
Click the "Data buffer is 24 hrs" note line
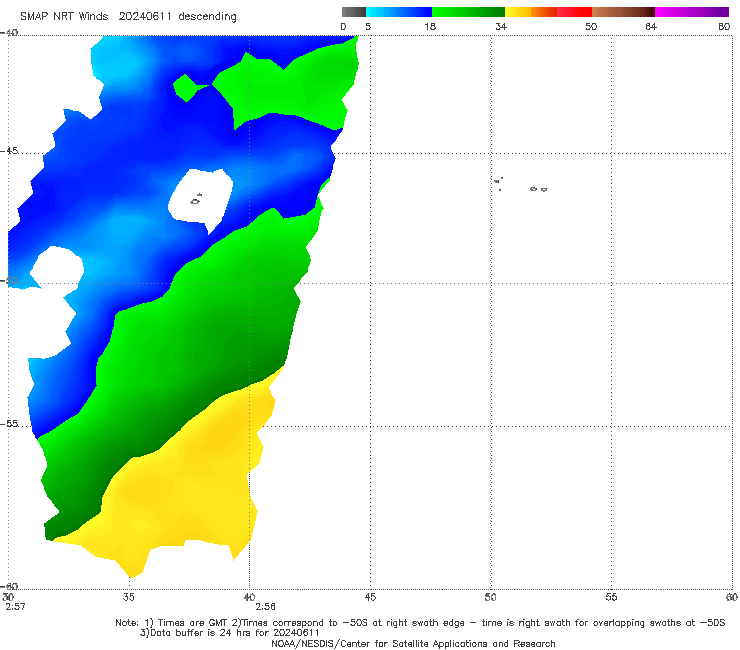tap(230, 633)
